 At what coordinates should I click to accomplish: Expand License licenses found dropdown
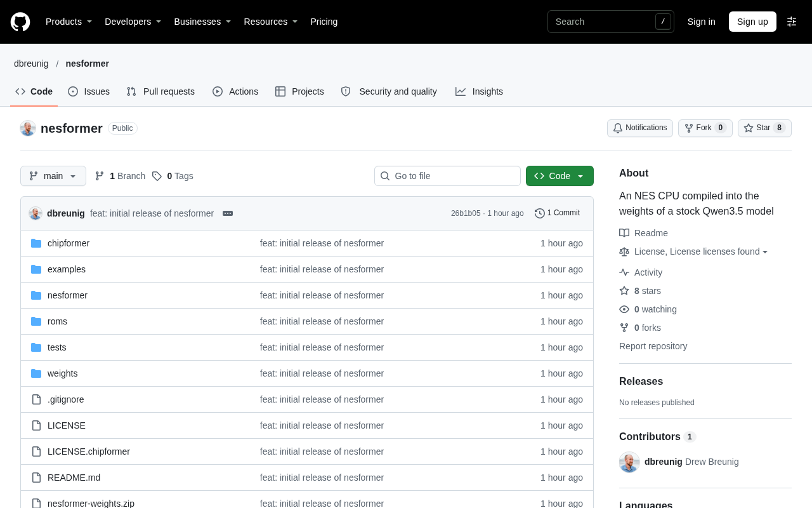(x=701, y=251)
